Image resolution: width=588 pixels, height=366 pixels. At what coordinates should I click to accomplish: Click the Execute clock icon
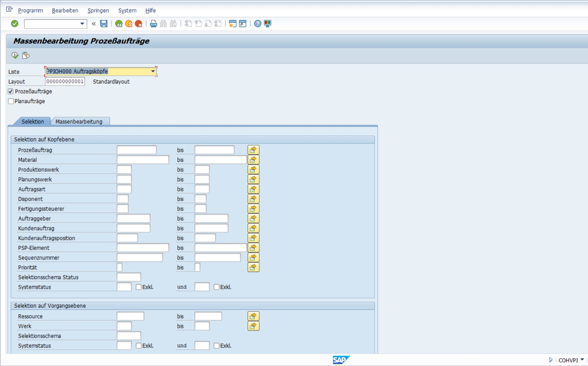15,55
